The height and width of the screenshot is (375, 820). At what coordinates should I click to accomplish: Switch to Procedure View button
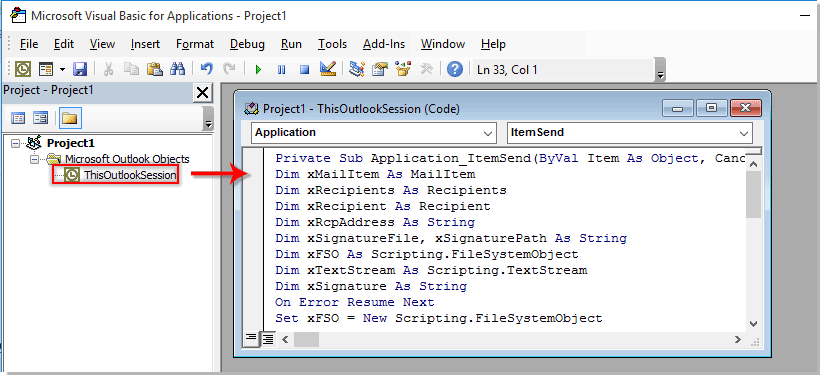pos(252,339)
